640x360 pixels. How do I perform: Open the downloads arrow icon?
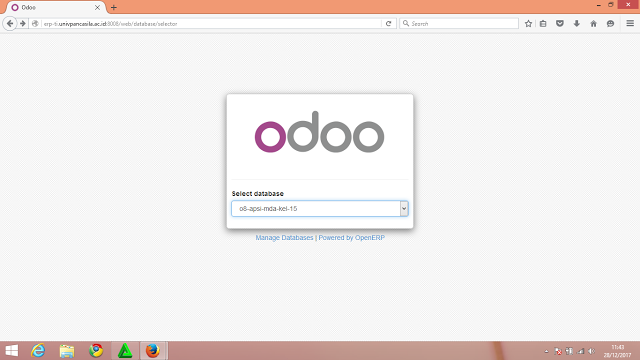coord(576,24)
